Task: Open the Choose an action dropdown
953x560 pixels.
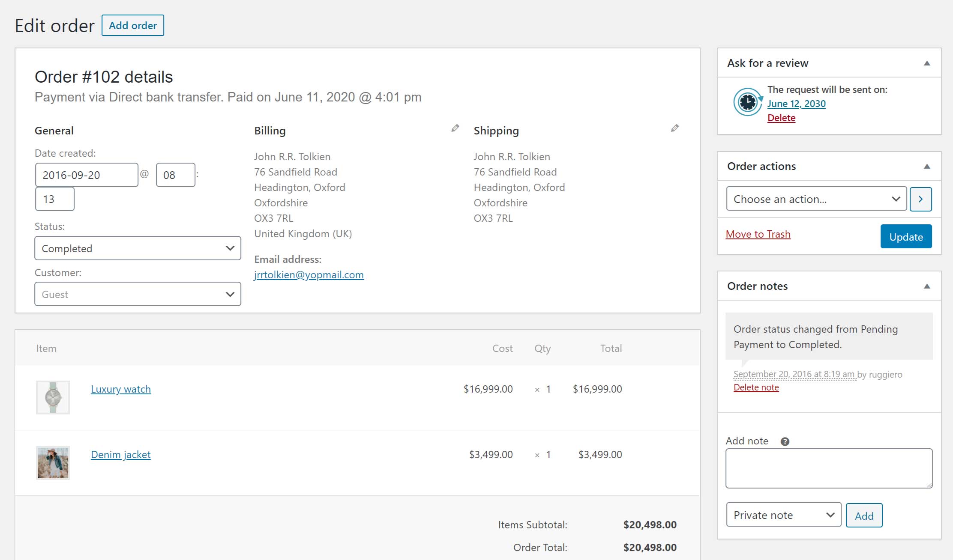Action: (x=816, y=199)
